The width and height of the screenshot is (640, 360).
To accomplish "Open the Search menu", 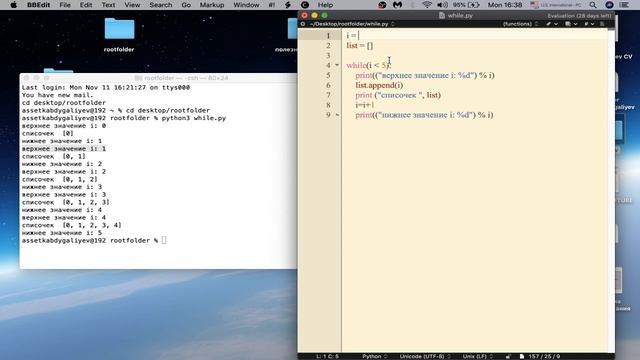I will pos(160,5).
